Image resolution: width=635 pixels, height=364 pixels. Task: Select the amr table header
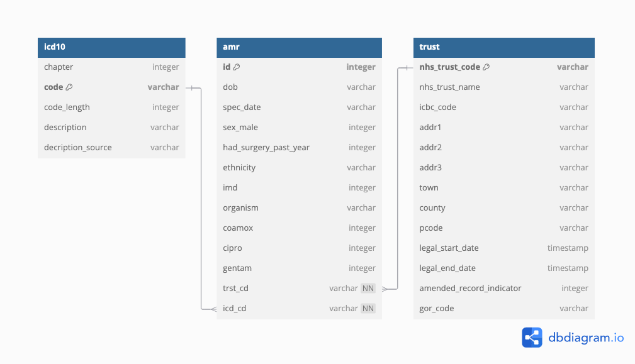coord(299,47)
